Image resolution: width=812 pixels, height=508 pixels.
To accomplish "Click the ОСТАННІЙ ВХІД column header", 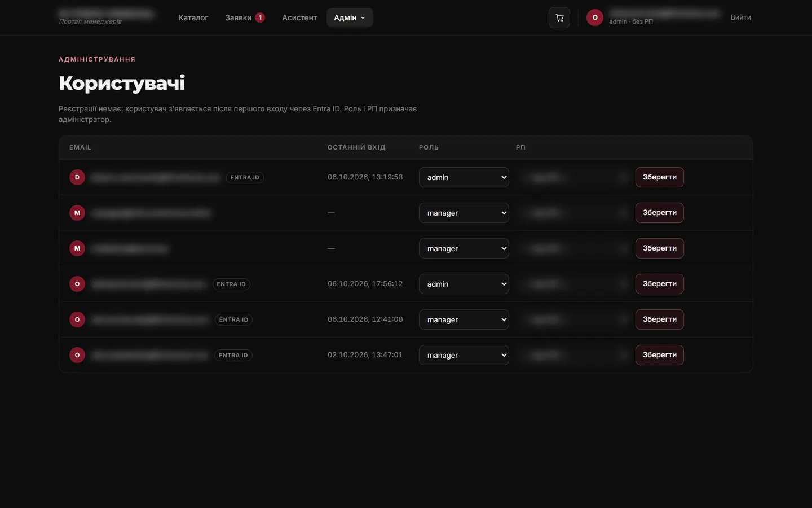I will pos(356,147).
